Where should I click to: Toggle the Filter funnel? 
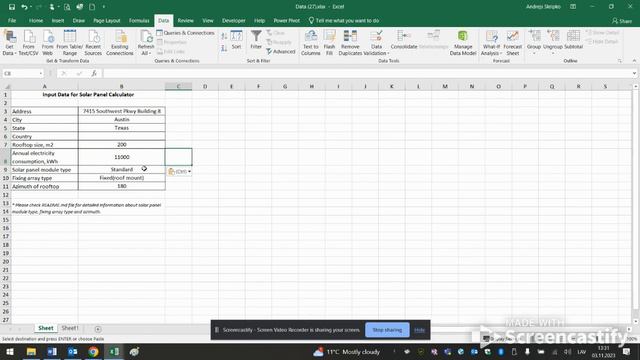(256, 40)
